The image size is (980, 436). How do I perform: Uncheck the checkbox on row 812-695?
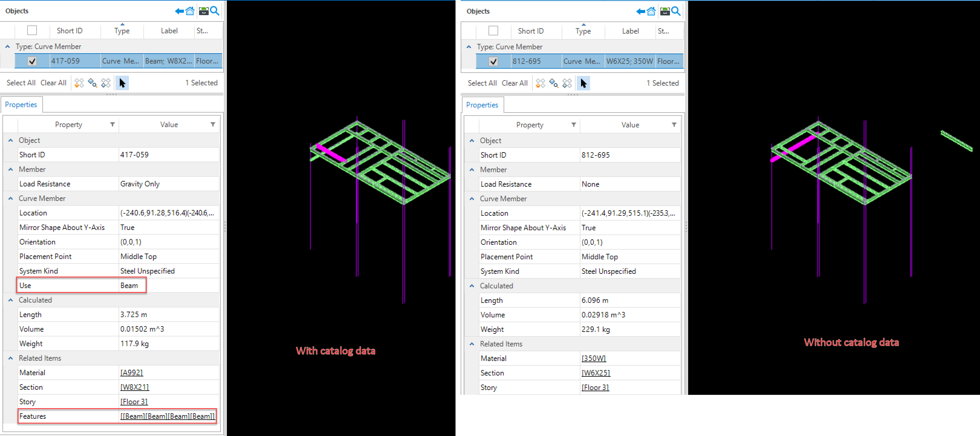[x=493, y=62]
